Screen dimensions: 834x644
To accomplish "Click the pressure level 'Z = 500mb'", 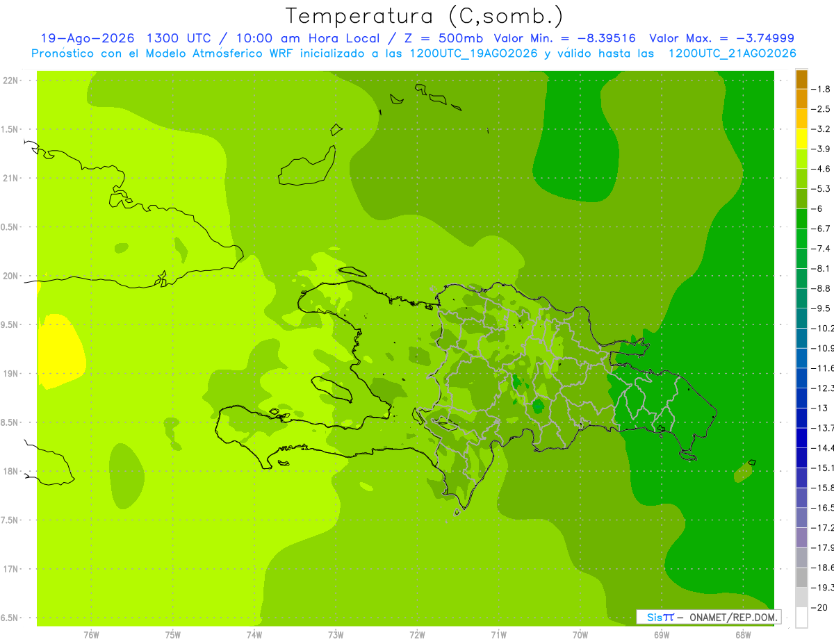I will (x=442, y=38).
